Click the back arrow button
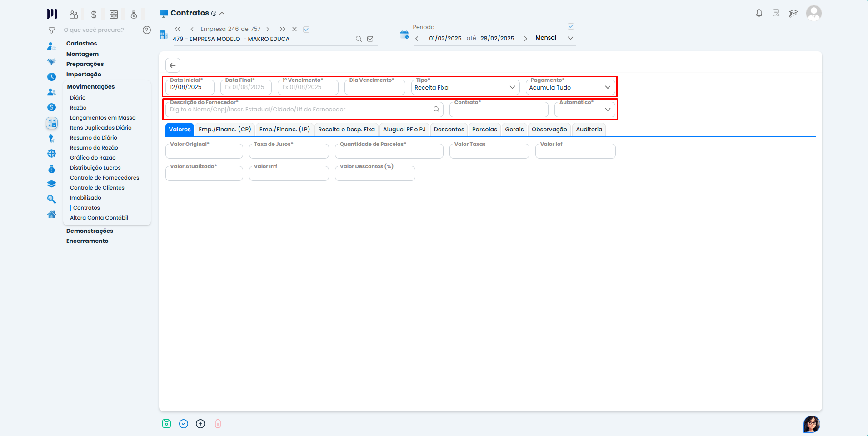 click(173, 65)
